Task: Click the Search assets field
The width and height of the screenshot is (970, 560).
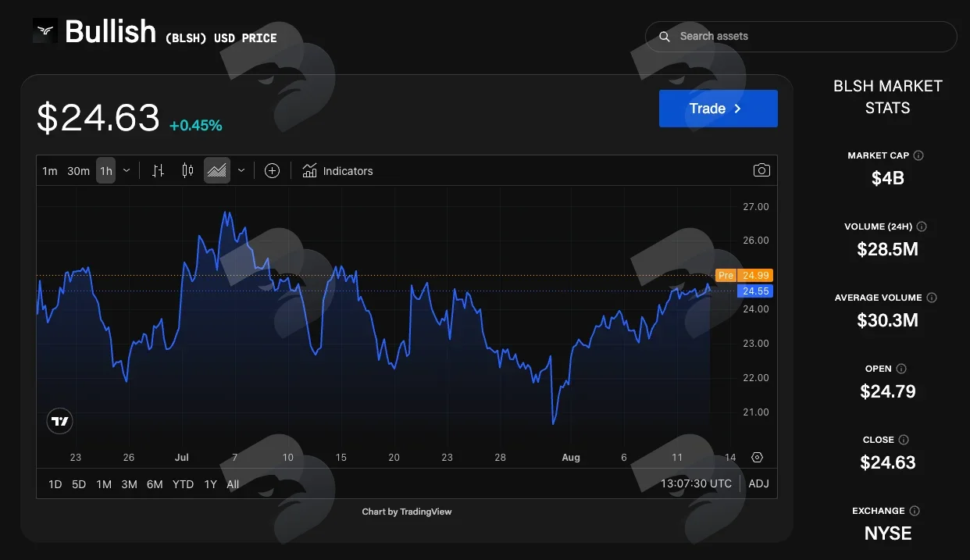Action: pyautogui.click(x=801, y=37)
